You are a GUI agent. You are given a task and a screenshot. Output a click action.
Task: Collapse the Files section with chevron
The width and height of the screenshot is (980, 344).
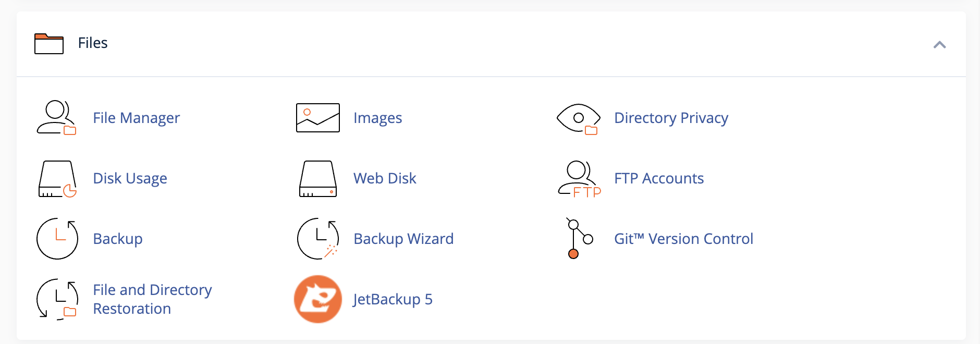coord(939,45)
